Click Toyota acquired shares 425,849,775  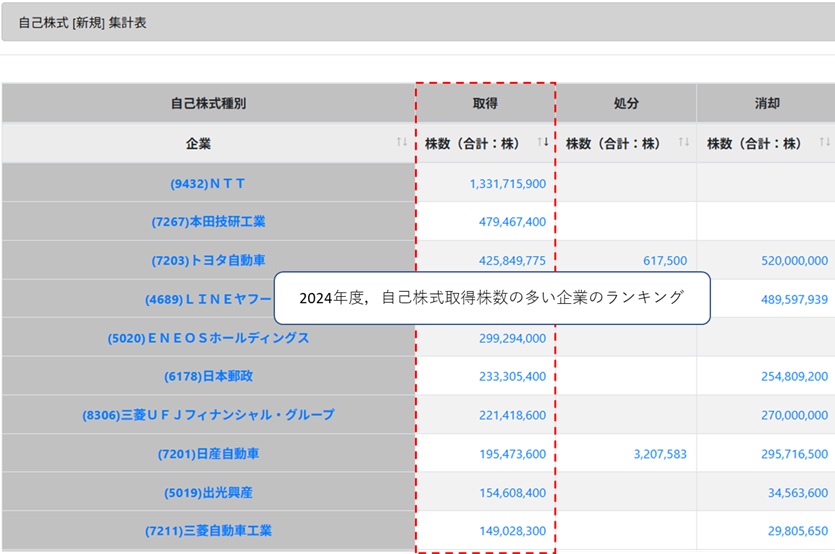click(512, 260)
